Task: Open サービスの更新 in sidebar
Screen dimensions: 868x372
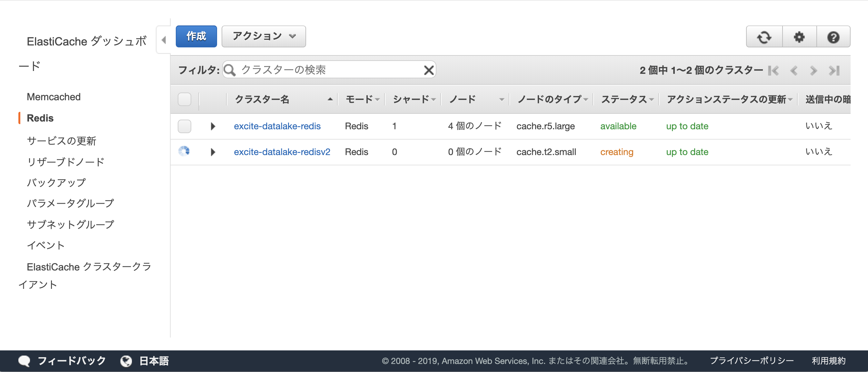Action: (x=62, y=141)
